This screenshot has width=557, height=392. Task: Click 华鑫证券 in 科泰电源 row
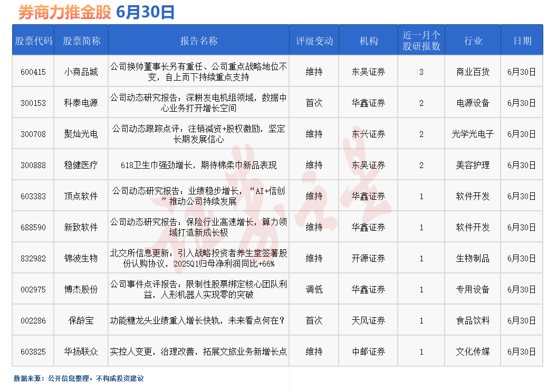pos(368,103)
